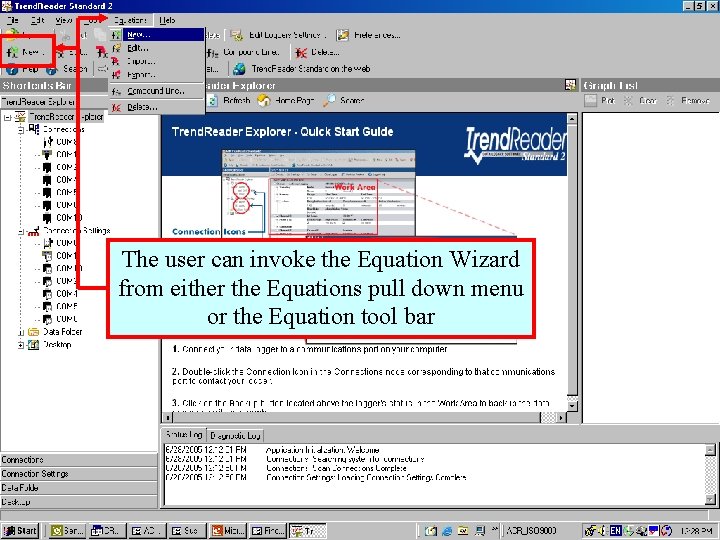
Task: Click the pin icon in the Explorer header
Action: coord(570,85)
